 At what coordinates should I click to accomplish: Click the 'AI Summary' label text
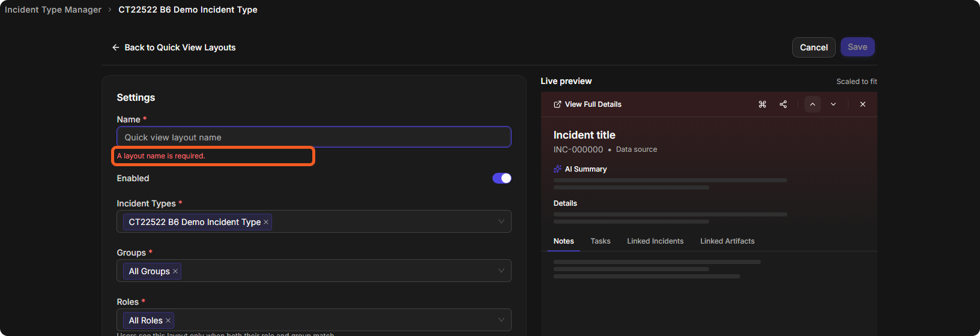[586, 169]
